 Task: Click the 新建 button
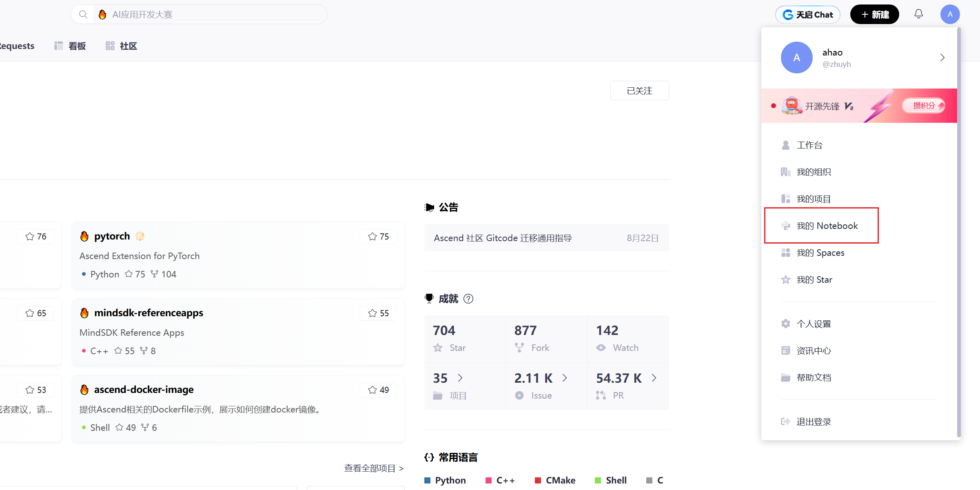tap(874, 15)
